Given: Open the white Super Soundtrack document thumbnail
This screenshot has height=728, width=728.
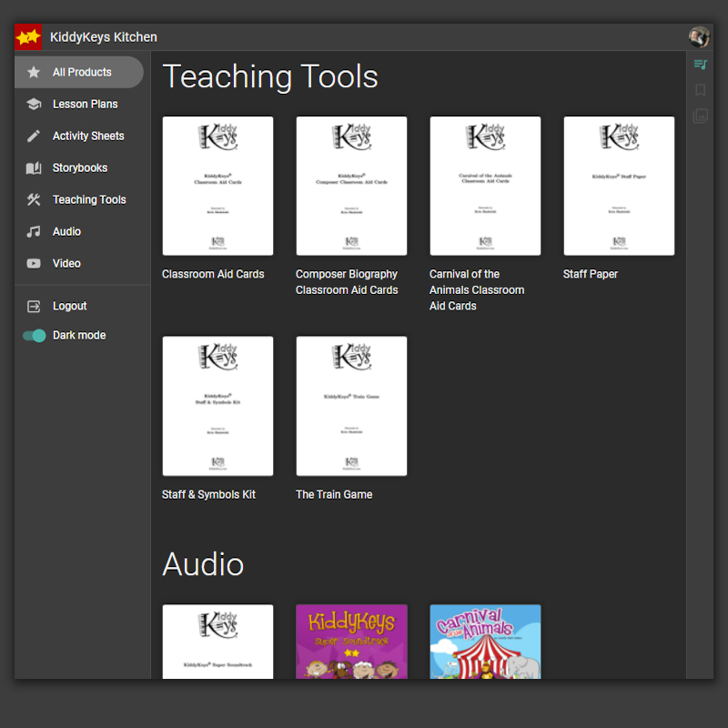Looking at the screenshot, I should pyautogui.click(x=217, y=642).
